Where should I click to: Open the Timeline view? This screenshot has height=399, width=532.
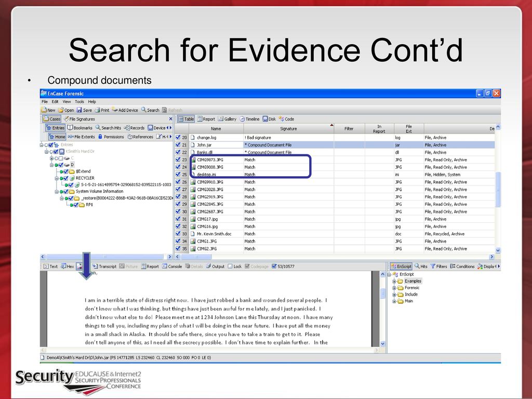[x=249, y=119]
